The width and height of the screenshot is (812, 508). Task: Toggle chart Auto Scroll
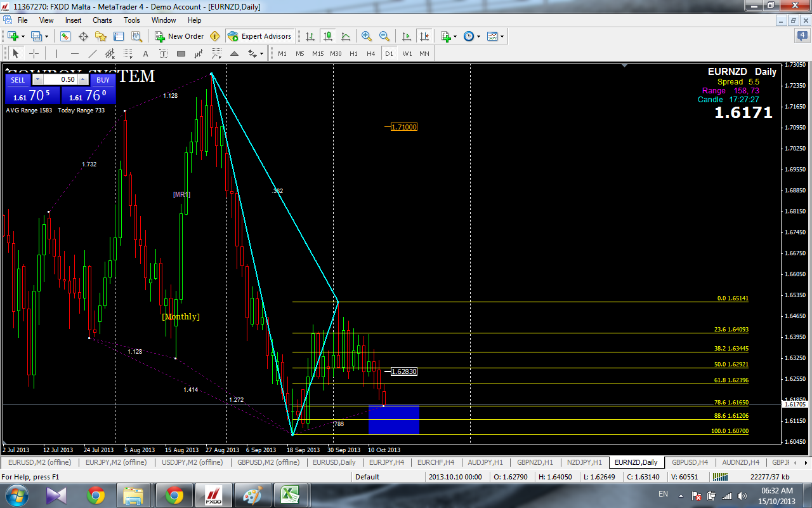(x=406, y=36)
